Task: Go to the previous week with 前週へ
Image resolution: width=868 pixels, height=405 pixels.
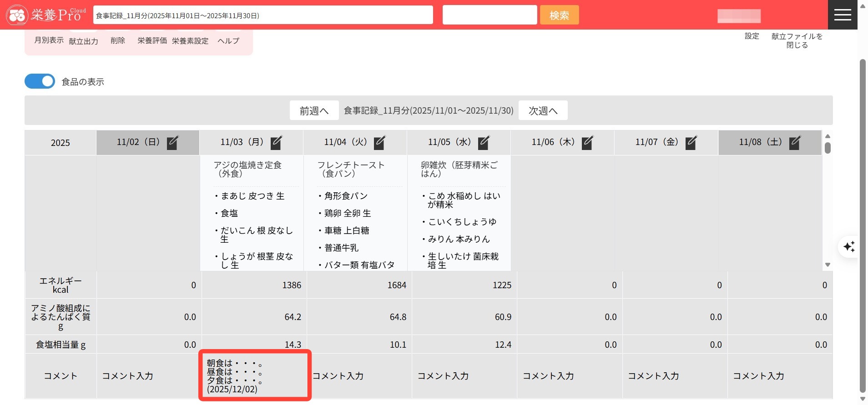Action: (314, 110)
